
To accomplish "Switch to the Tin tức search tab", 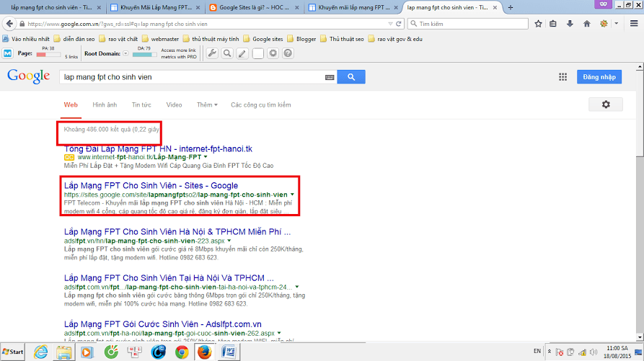I will (141, 104).
